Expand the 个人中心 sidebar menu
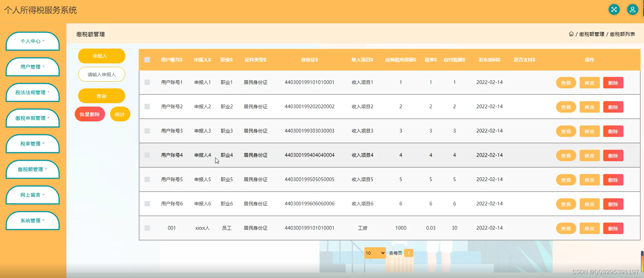Image resolution: width=644 pixels, height=278 pixels. [x=33, y=41]
